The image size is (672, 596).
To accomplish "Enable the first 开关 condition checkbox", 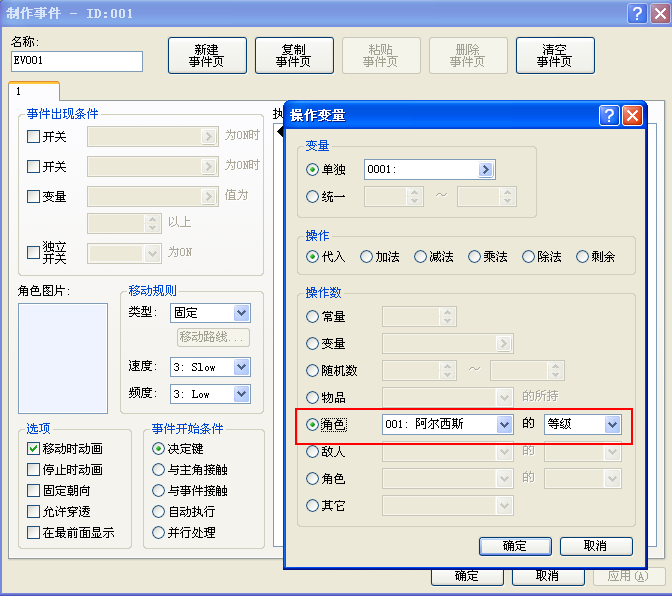I will [33, 137].
